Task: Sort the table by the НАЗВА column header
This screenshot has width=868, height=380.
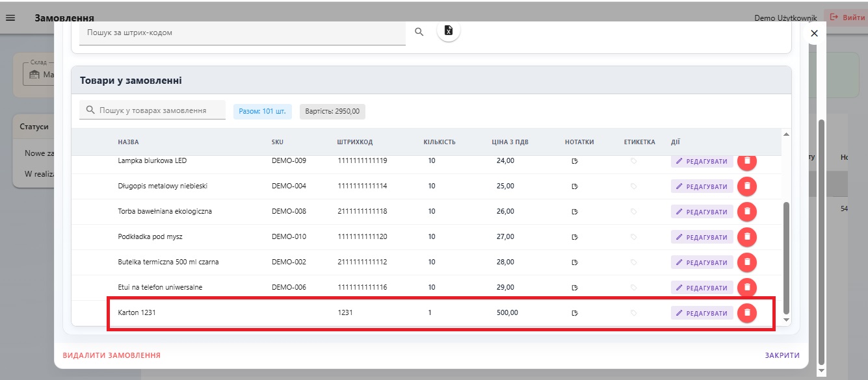Action: (x=128, y=142)
